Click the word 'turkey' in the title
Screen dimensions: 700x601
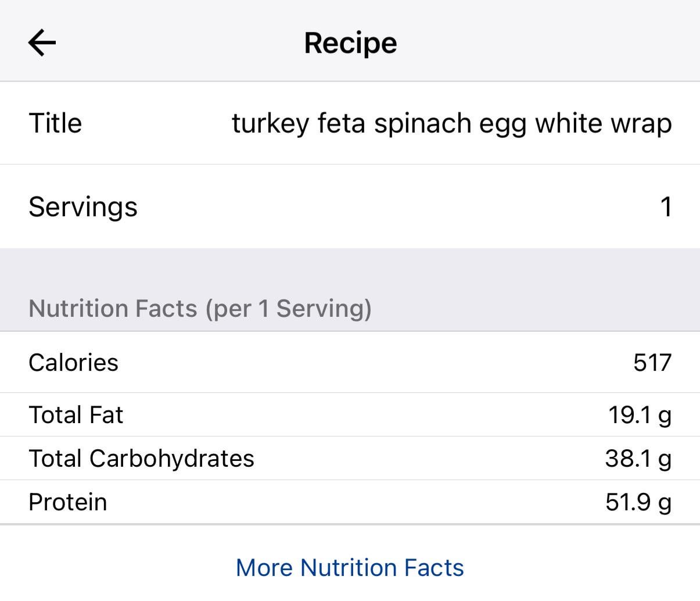(x=270, y=123)
